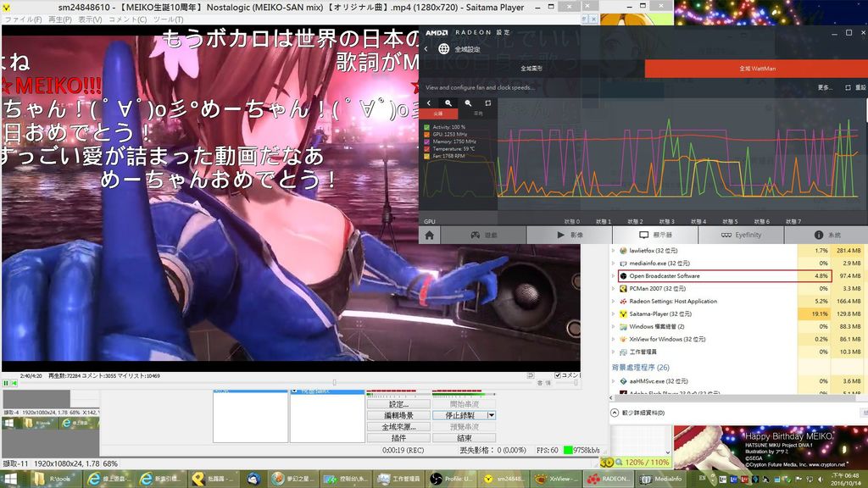Image resolution: width=868 pixels, height=488 pixels.
Task: Click the Saitama Player seek bar handle
Action: (x=334, y=382)
